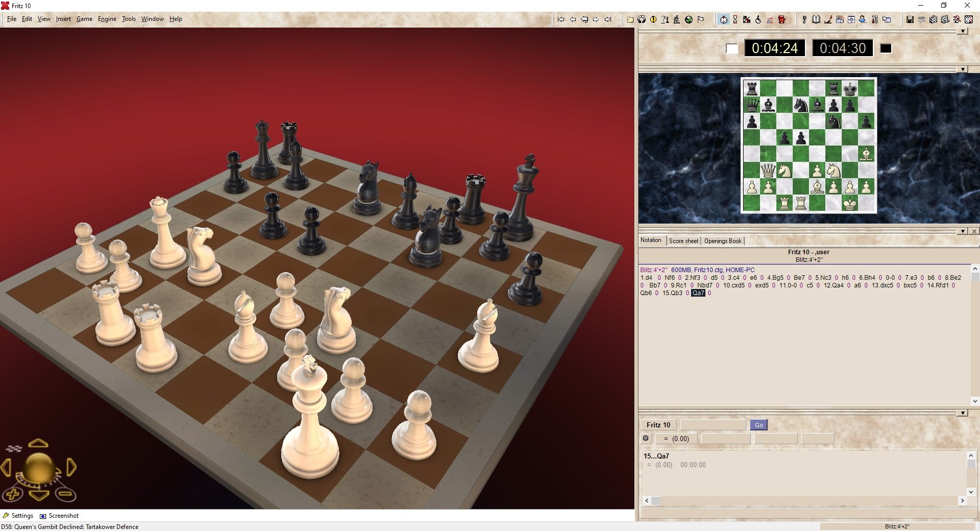Click the flip board rotate icon
Viewport: 980px width, 531px height.
(x=642, y=19)
